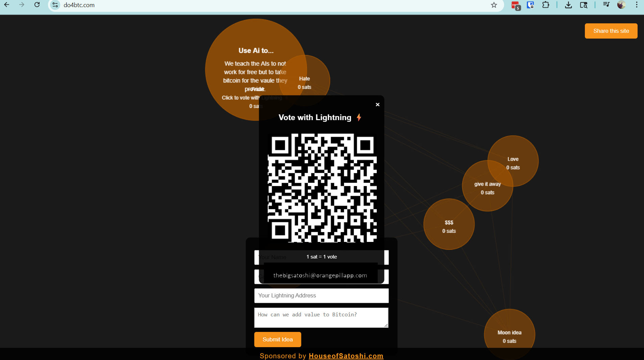Go back using the browser back arrow

pos(7,5)
